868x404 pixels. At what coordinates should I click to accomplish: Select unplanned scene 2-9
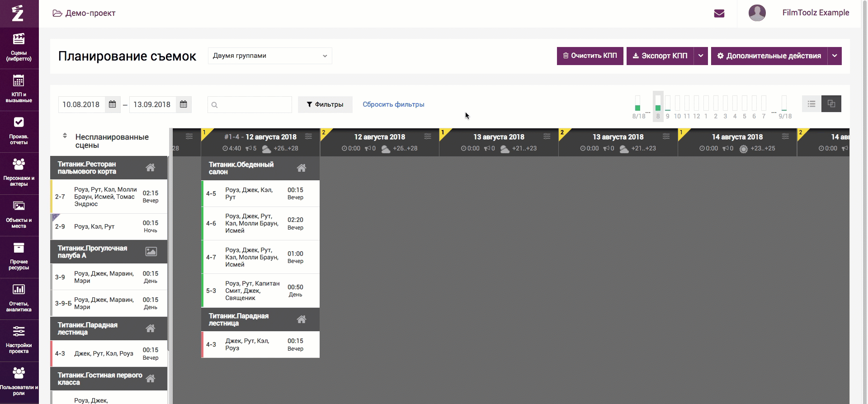click(108, 226)
